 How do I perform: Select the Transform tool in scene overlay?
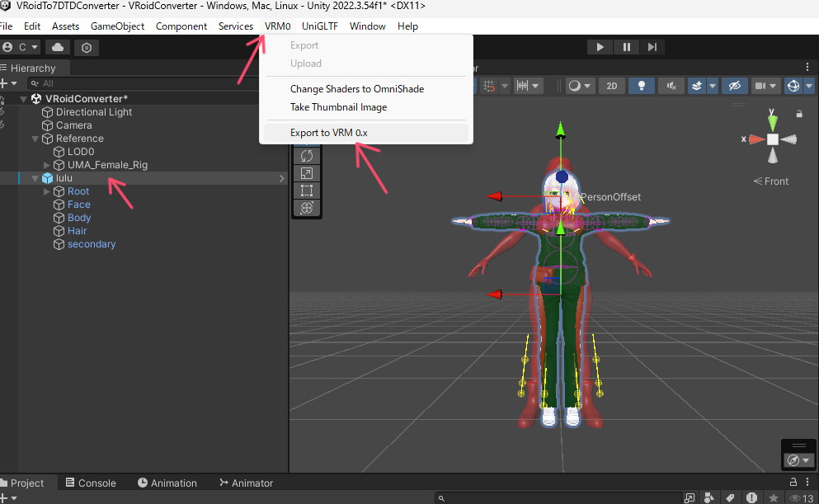(x=307, y=208)
